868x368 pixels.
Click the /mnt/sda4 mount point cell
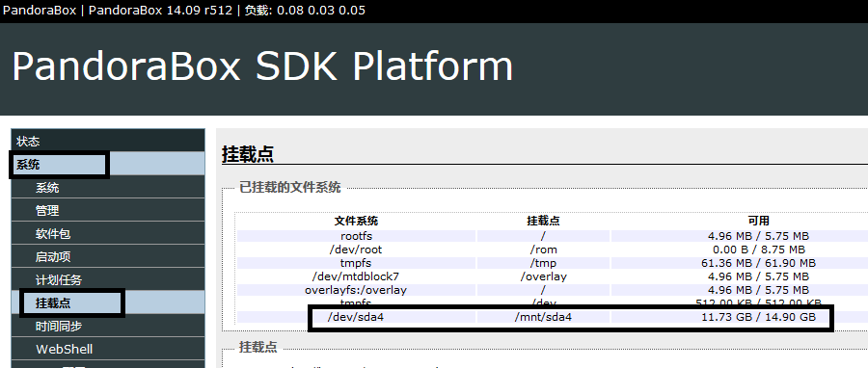click(543, 317)
